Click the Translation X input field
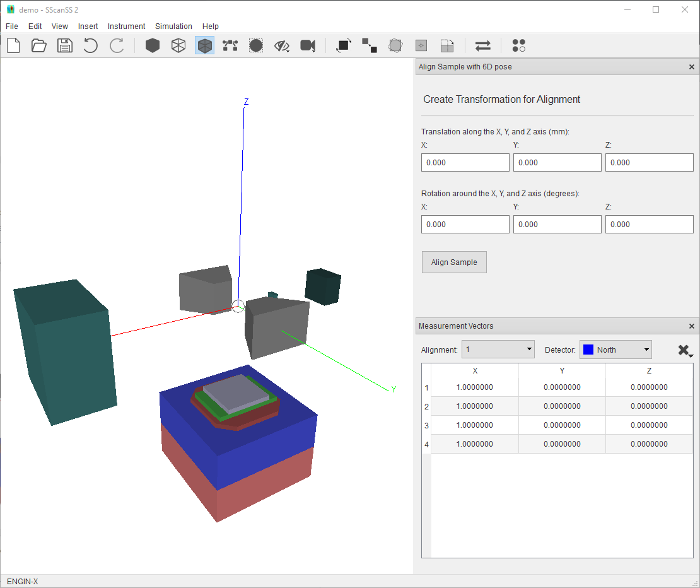The image size is (700, 588). tap(465, 163)
